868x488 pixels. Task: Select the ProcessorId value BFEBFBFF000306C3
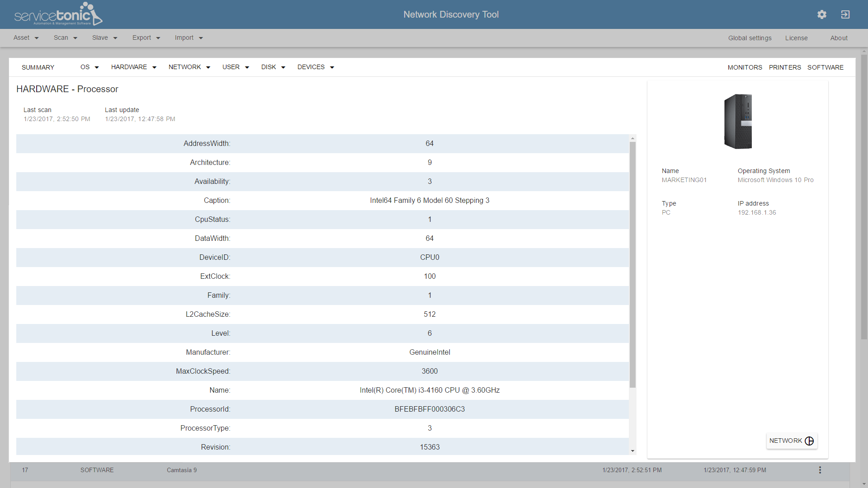[429, 409]
